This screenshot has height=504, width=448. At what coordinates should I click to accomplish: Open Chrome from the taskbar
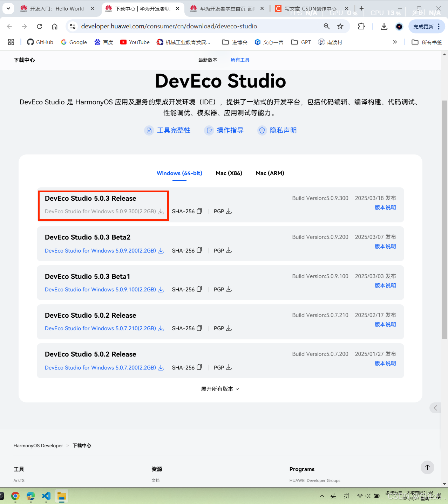(15, 496)
